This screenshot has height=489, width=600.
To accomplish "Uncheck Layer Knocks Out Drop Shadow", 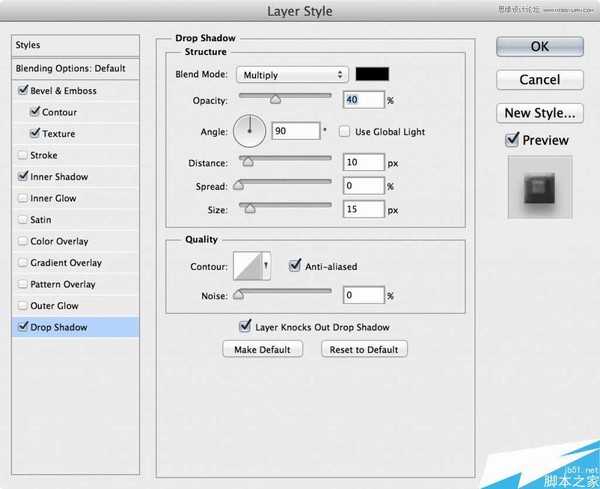I will click(245, 327).
